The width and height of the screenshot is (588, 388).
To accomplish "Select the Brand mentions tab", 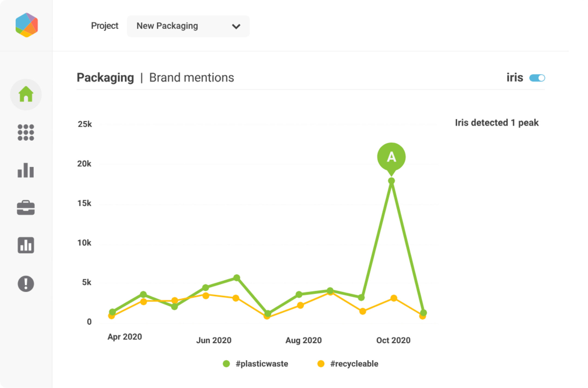I will 192,78.
